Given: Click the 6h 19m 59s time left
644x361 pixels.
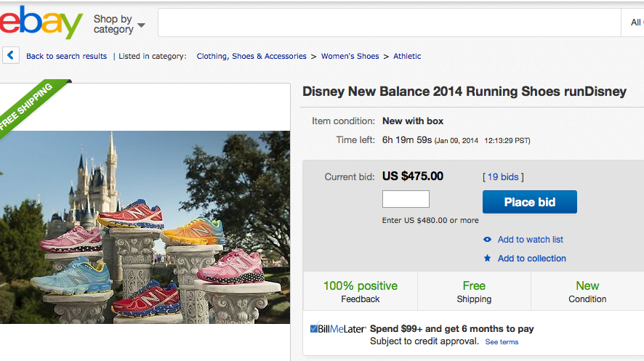Looking at the screenshot, I should point(407,140).
